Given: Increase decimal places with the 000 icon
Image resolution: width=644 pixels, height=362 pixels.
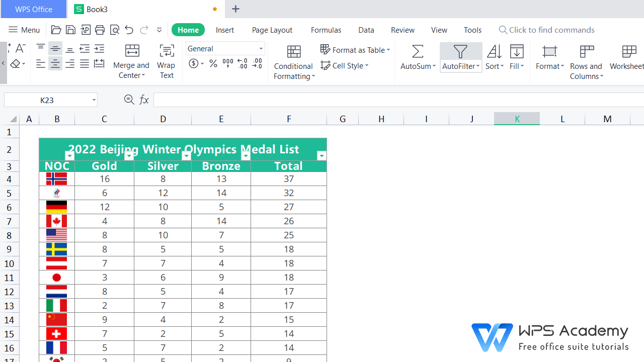Looking at the screenshot, I should point(227,64).
